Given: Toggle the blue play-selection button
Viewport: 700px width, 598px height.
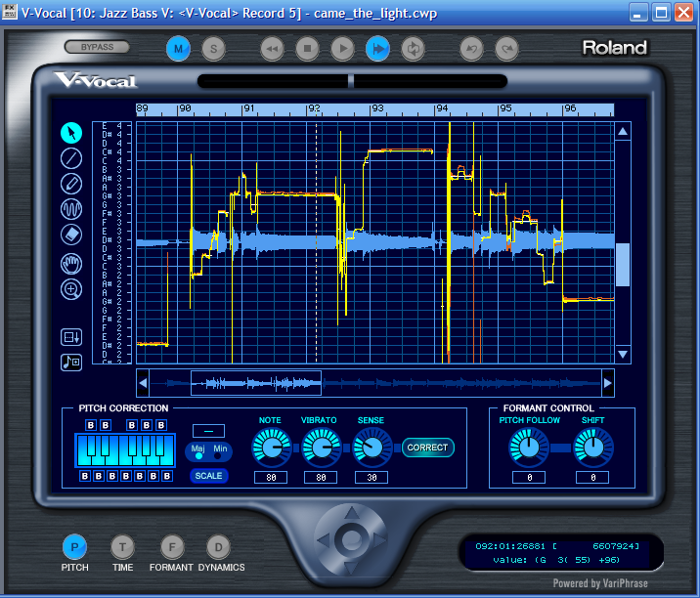Looking at the screenshot, I should [377, 49].
